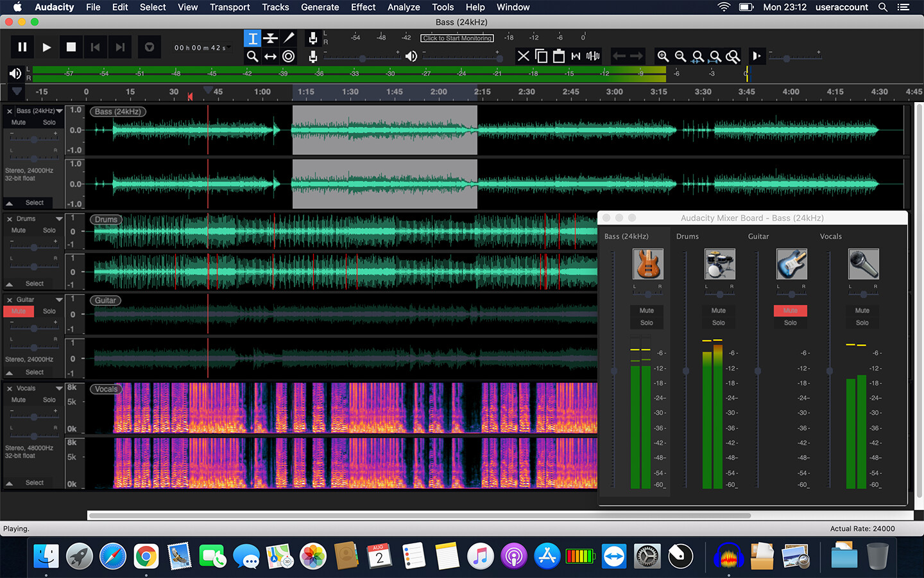Click the recording meter microphone icon

click(x=313, y=39)
